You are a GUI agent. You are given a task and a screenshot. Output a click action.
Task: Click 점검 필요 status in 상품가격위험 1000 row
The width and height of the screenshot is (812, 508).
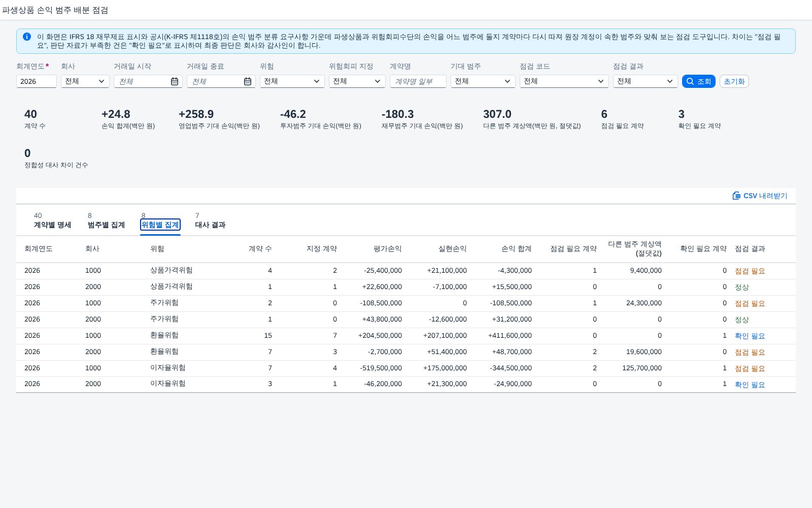click(x=750, y=271)
